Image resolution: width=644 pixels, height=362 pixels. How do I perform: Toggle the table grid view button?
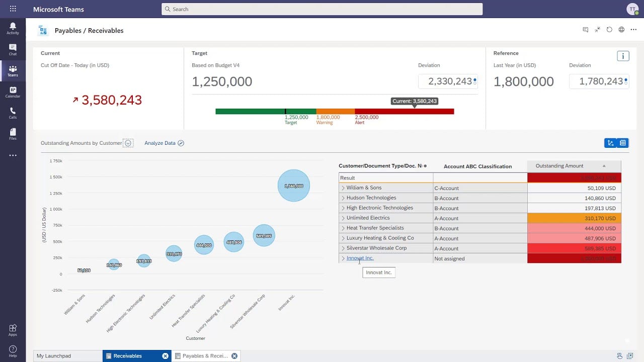click(623, 143)
